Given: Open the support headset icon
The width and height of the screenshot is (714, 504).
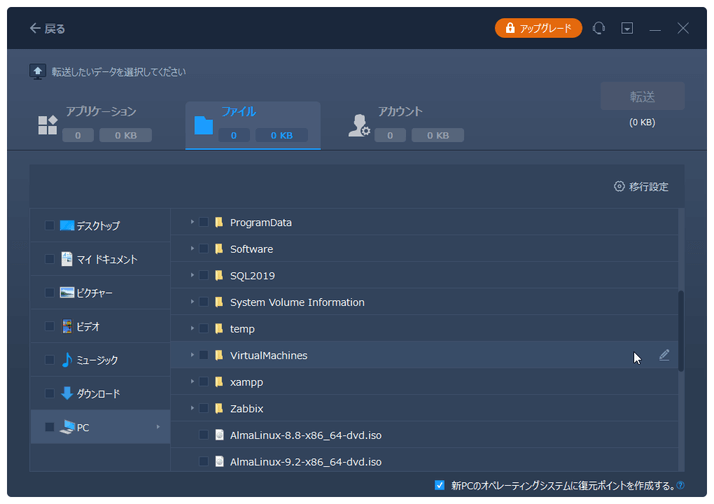Looking at the screenshot, I should [x=599, y=29].
